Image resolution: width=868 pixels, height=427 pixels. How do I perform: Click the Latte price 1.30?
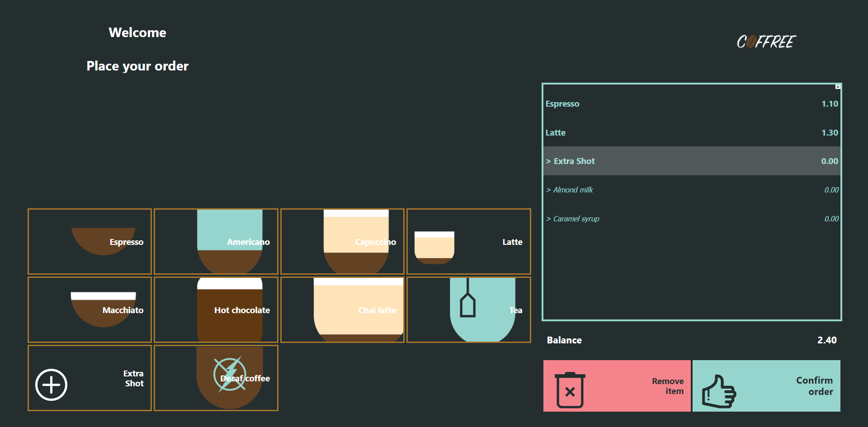click(x=830, y=132)
